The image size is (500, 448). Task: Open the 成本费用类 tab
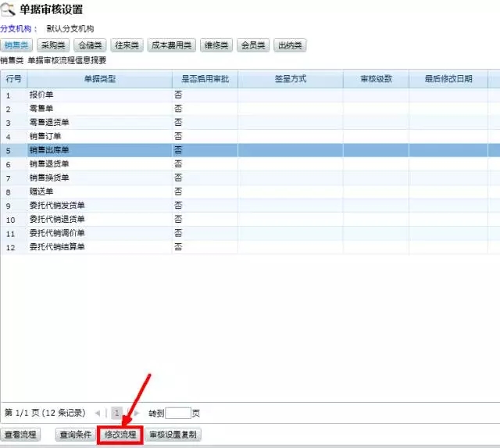[171, 45]
